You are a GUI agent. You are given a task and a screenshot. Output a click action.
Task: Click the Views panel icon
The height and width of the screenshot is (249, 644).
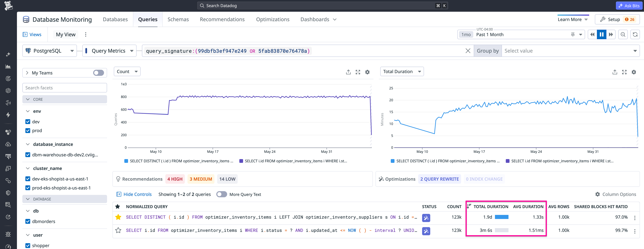coord(25,35)
